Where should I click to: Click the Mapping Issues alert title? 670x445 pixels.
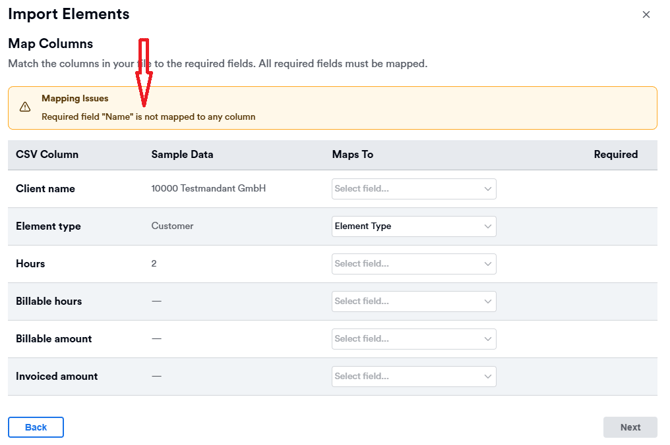75,99
